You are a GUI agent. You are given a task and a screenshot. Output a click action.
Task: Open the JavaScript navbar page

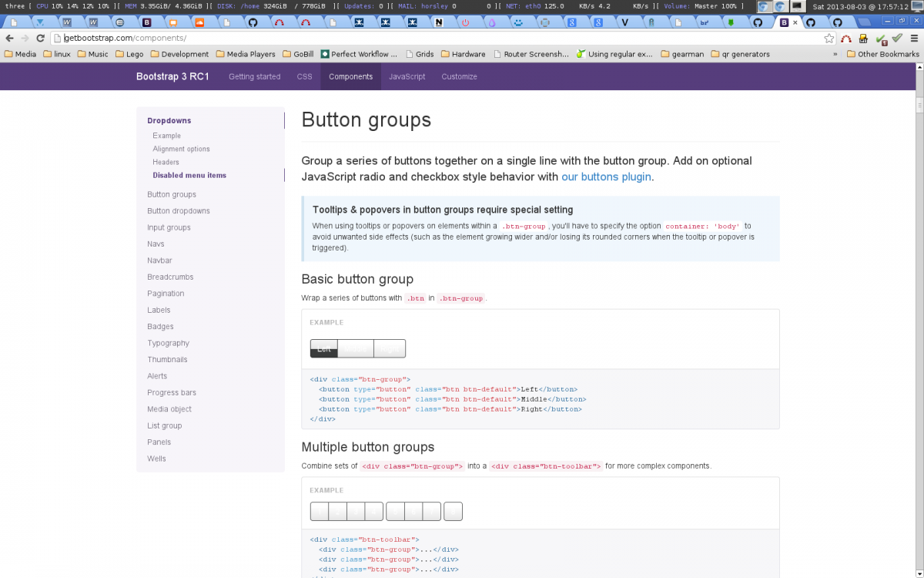[407, 76]
